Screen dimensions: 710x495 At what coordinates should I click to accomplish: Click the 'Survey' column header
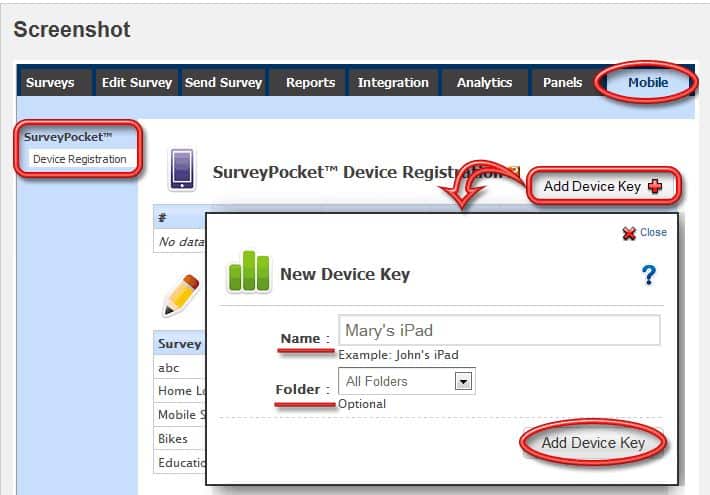[x=180, y=344]
